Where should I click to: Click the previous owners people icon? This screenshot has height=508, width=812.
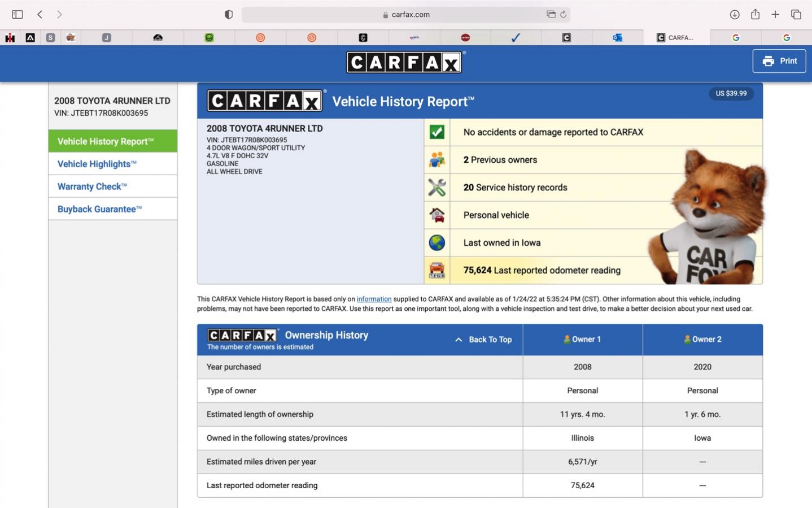point(437,160)
